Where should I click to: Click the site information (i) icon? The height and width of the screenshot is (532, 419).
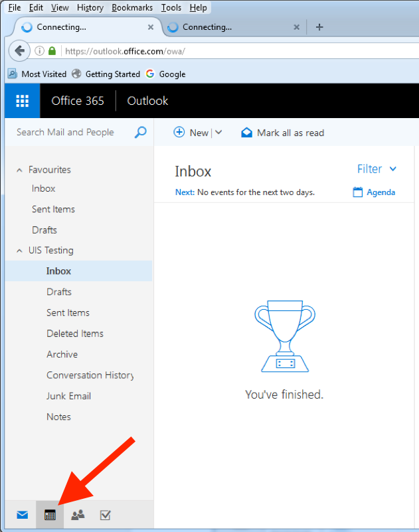tap(39, 51)
